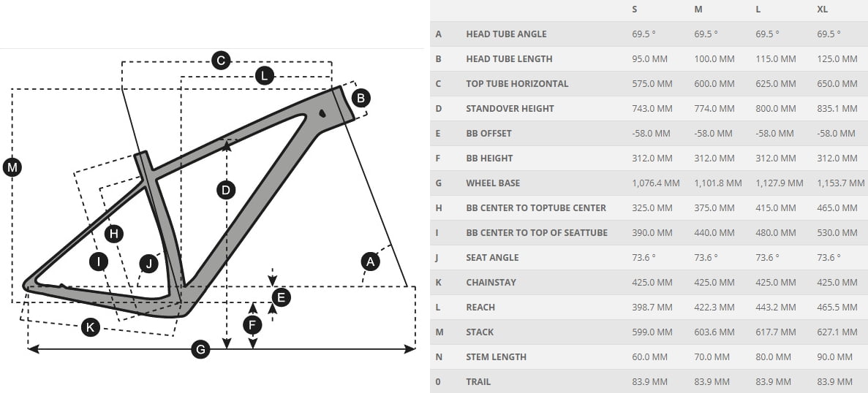Select the circled K chainstay marker
Image resolution: width=868 pixels, height=393 pixels.
(x=90, y=327)
